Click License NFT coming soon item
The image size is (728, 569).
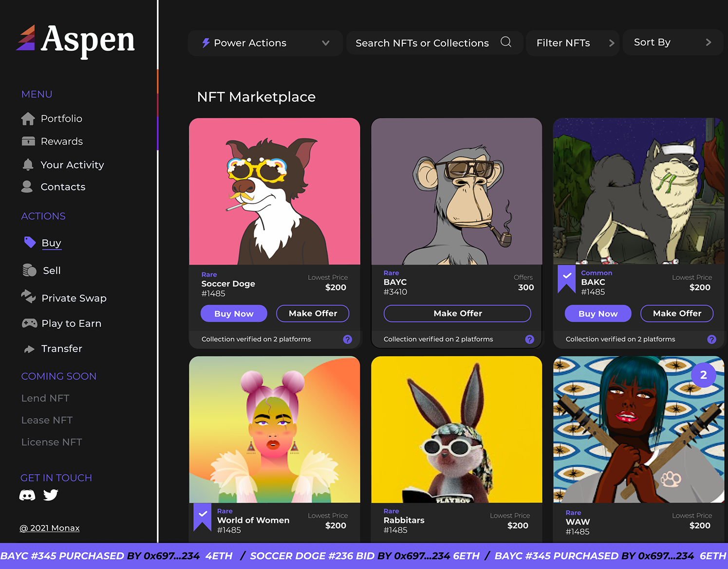click(52, 442)
